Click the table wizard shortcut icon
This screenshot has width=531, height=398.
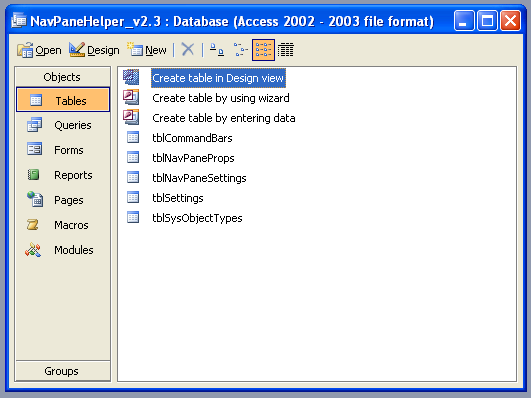(131, 97)
